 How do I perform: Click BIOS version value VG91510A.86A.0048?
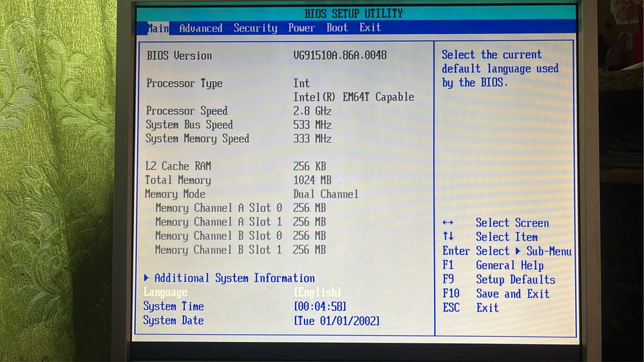click(x=340, y=55)
